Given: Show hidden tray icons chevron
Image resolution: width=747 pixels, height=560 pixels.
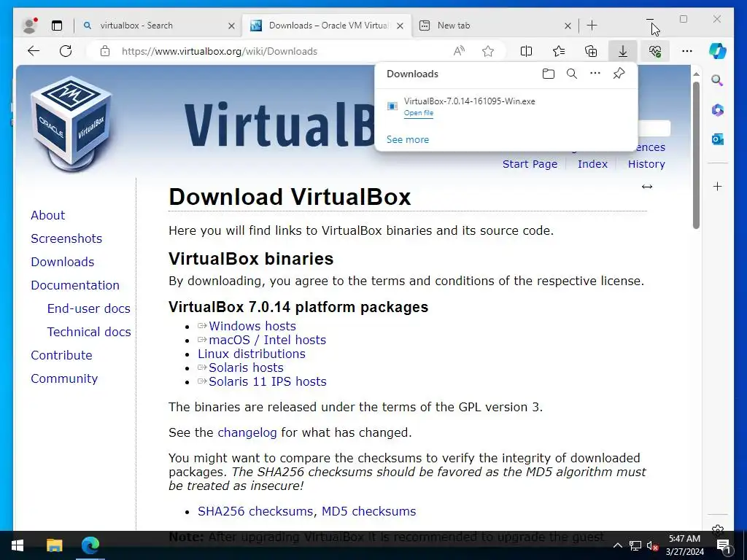Looking at the screenshot, I should click(617, 545).
